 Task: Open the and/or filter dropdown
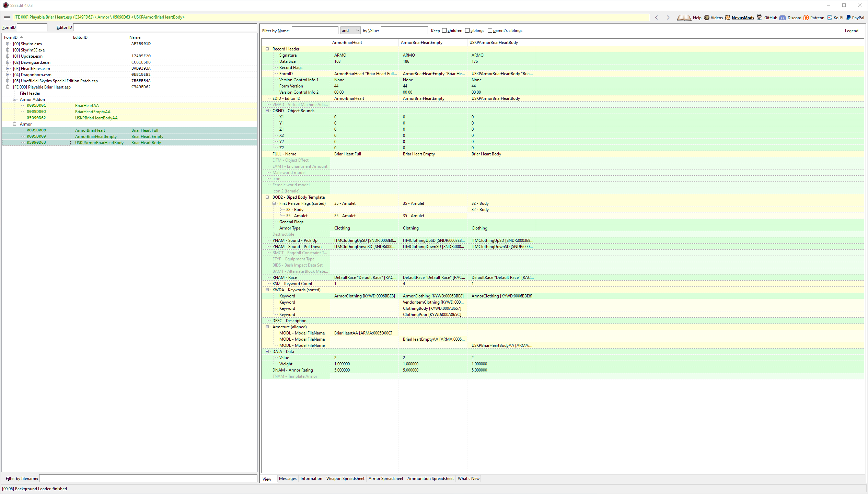tap(350, 31)
